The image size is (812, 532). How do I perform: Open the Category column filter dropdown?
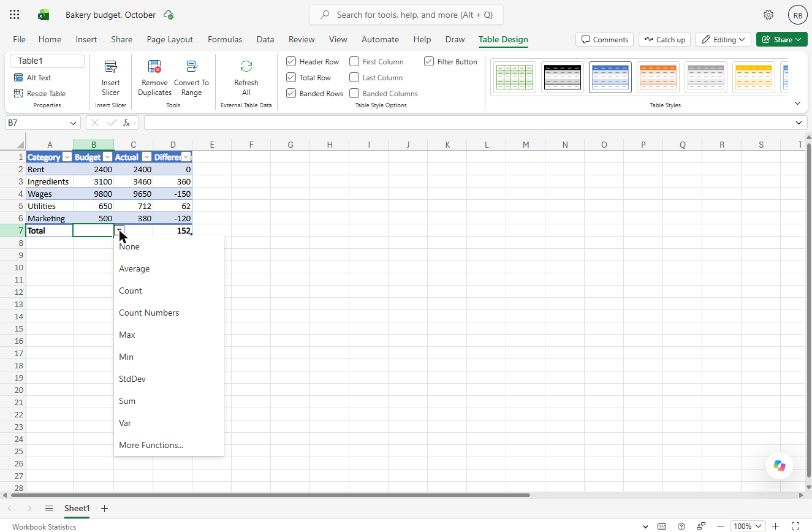tap(67, 158)
